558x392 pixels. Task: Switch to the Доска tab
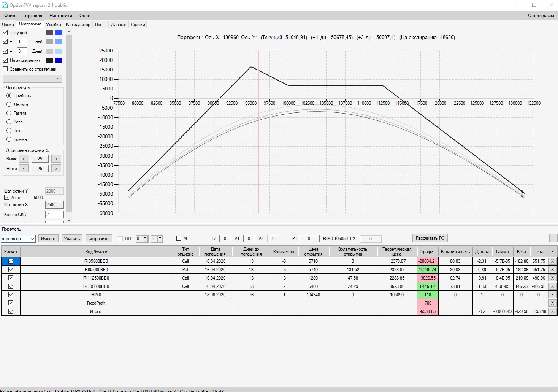(8, 25)
